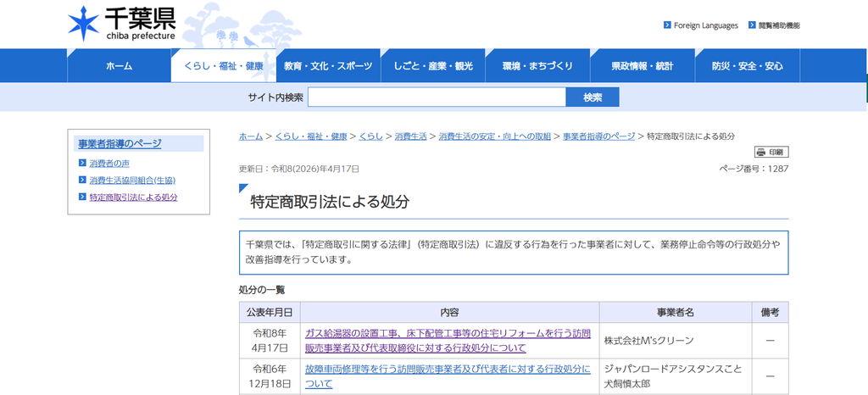The width and height of the screenshot is (868, 395).
Task: Open the 教育・文化・スポーツ tab
Action: (x=328, y=66)
